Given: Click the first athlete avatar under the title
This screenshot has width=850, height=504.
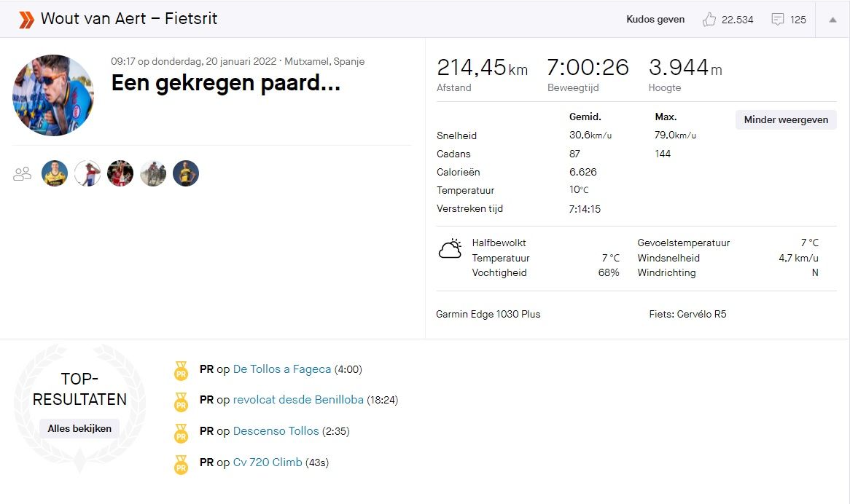Looking at the screenshot, I should (54, 173).
